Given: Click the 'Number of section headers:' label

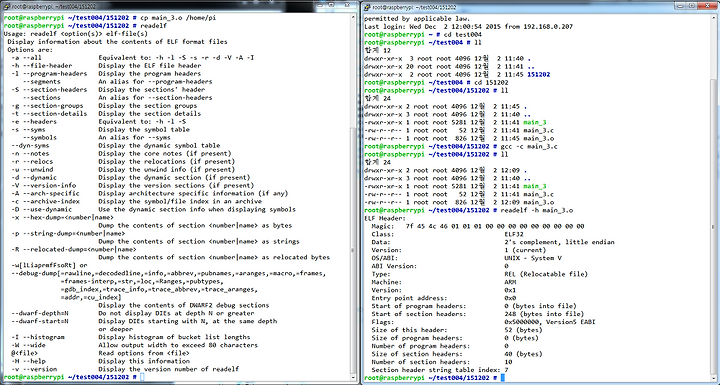Looking at the screenshot, I should point(420,362).
